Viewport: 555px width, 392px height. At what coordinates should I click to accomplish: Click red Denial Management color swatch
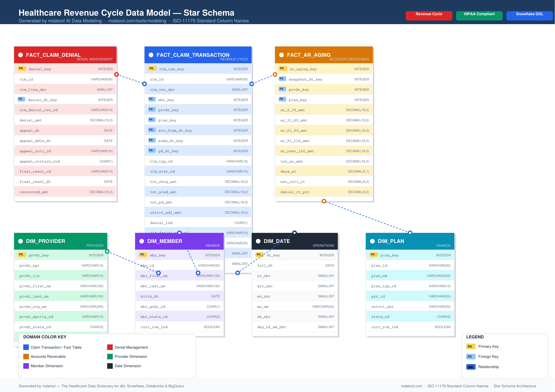coord(110,347)
